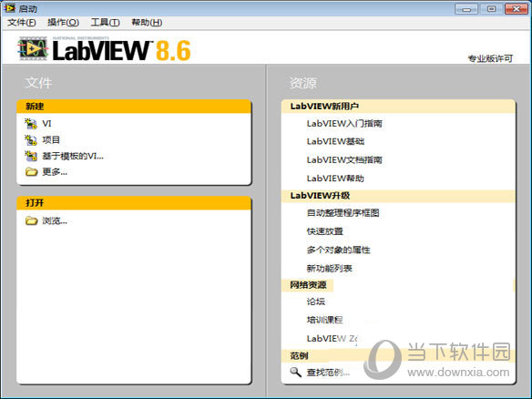532x399 pixels.
Task: Open LabVIEW帮助 resource
Action: (335, 179)
